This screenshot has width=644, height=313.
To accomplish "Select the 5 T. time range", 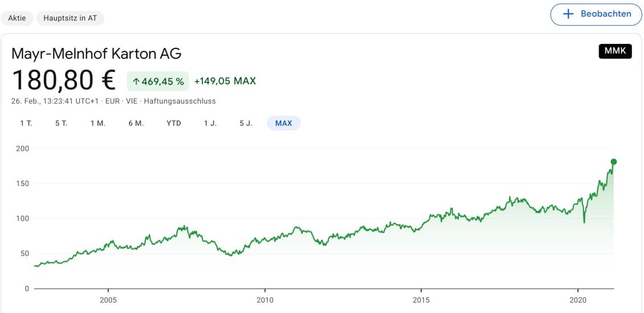I will 61,123.
